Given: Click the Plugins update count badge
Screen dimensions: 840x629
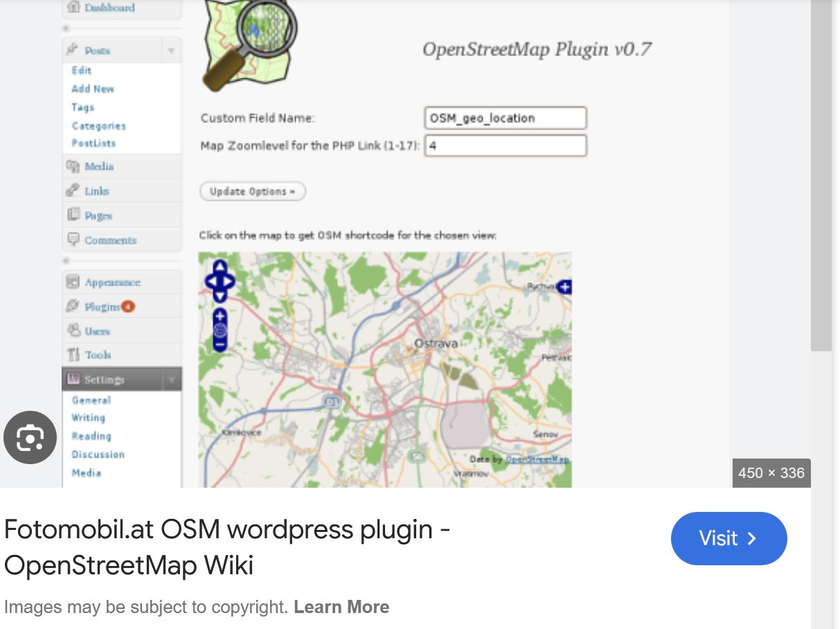Looking at the screenshot, I should (x=128, y=306).
